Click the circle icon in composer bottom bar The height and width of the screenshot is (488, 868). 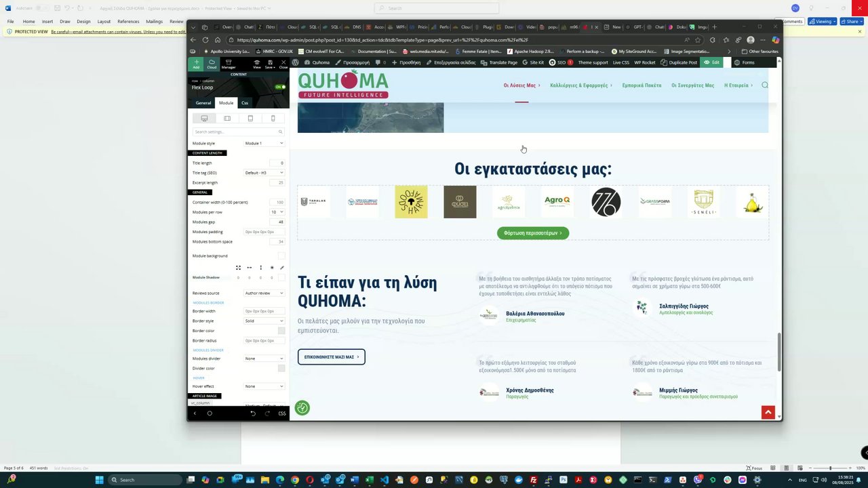pos(210,413)
